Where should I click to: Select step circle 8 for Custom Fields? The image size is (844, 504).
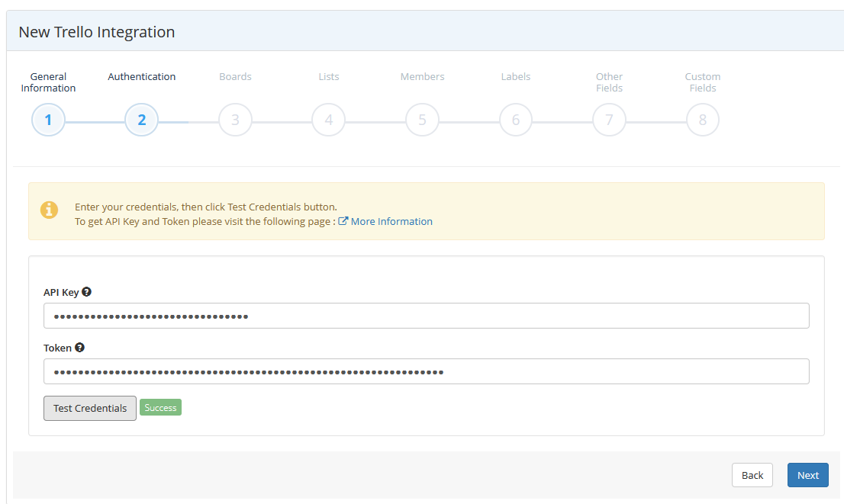(x=702, y=120)
